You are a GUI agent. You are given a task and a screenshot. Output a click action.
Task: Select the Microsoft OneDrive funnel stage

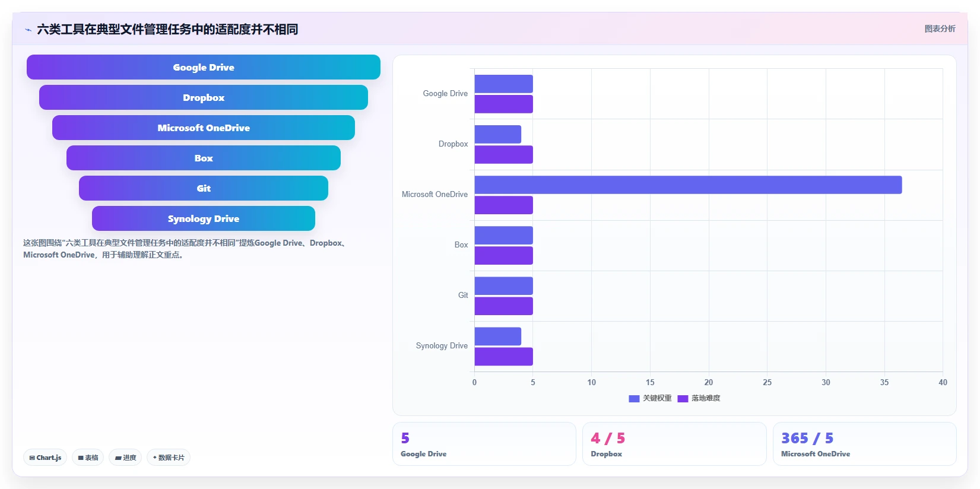click(x=204, y=128)
